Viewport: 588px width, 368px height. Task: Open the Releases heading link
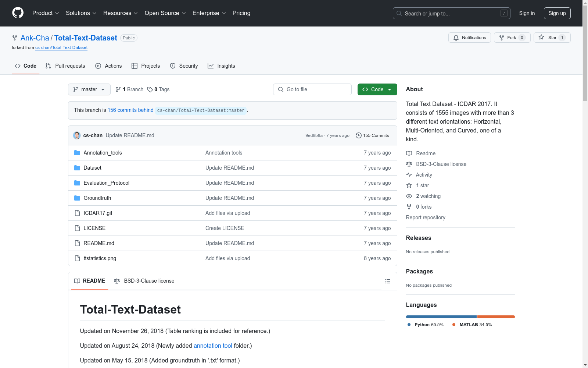coord(419,238)
